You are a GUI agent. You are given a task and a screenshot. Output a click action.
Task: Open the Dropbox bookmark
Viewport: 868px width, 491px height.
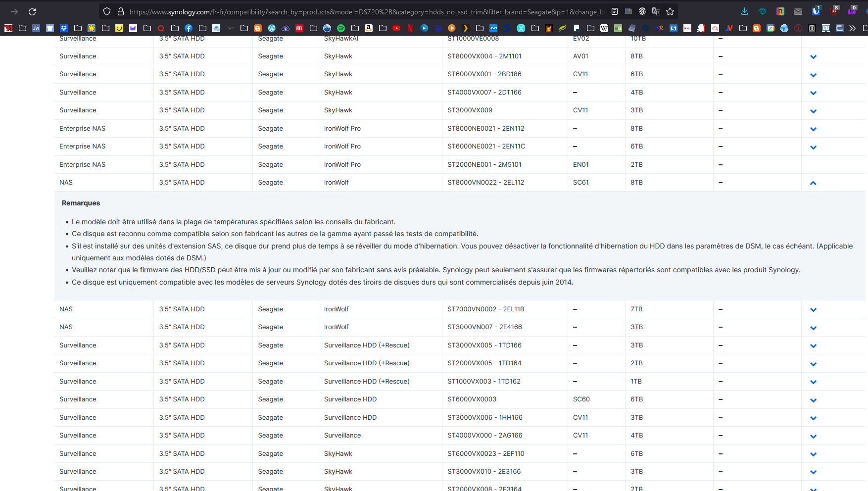pyautogui.click(x=64, y=28)
